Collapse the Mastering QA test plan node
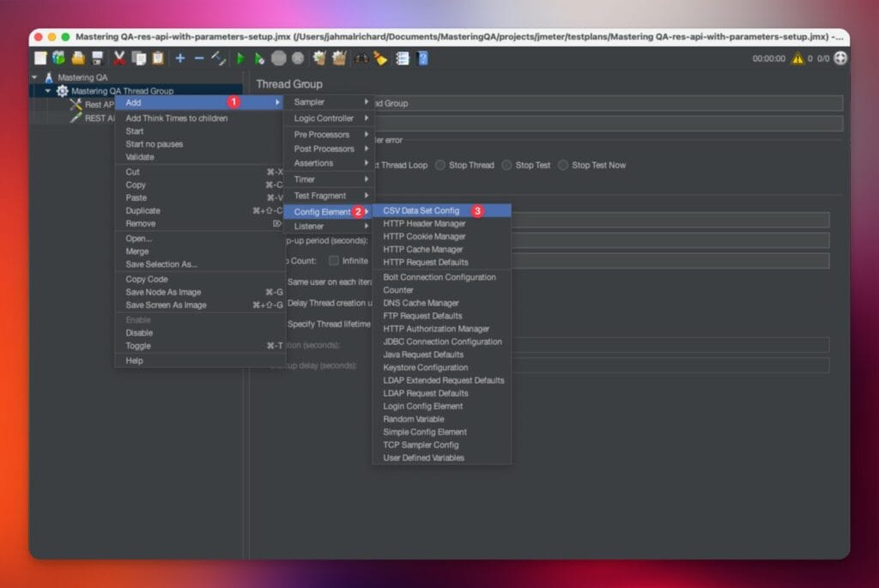 coord(34,77)
